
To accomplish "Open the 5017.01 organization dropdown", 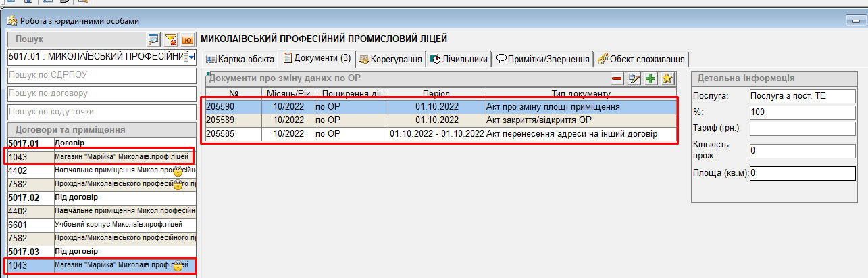I will point(192,55).
